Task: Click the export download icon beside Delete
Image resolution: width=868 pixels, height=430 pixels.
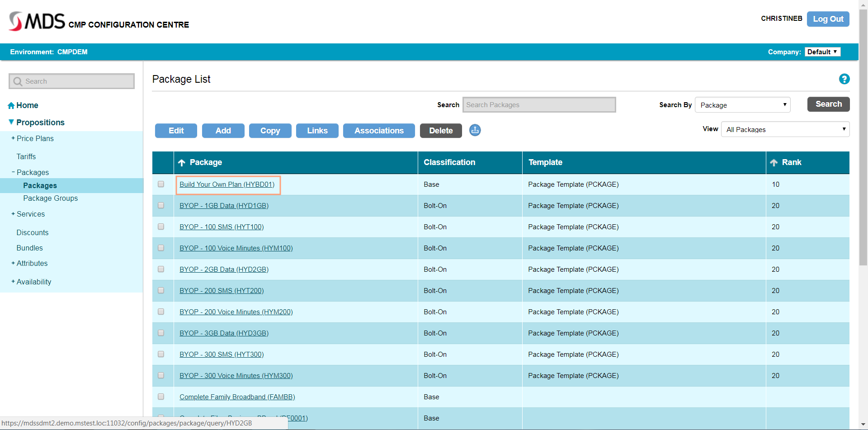Action: tap(475, 130)
